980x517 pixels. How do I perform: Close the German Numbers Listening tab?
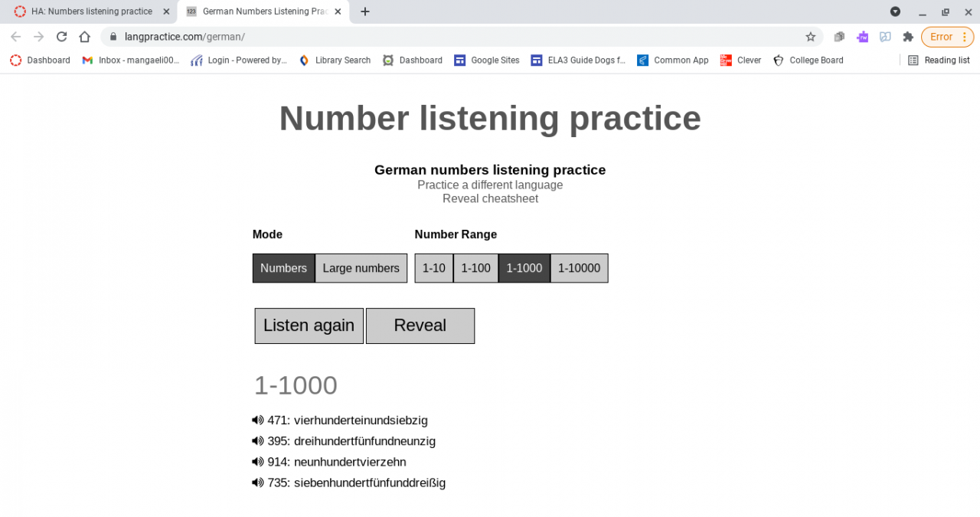338,11
